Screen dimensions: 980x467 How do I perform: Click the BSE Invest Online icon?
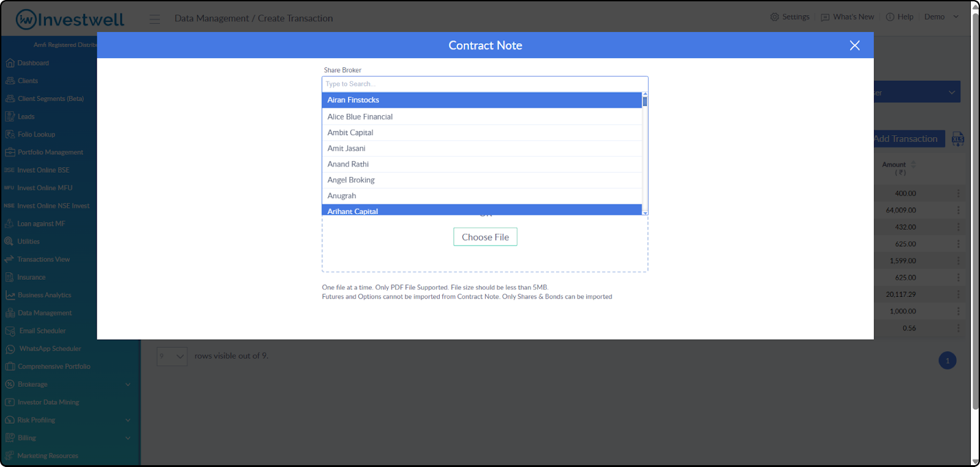pyautogui.click(x=9, y=170)
